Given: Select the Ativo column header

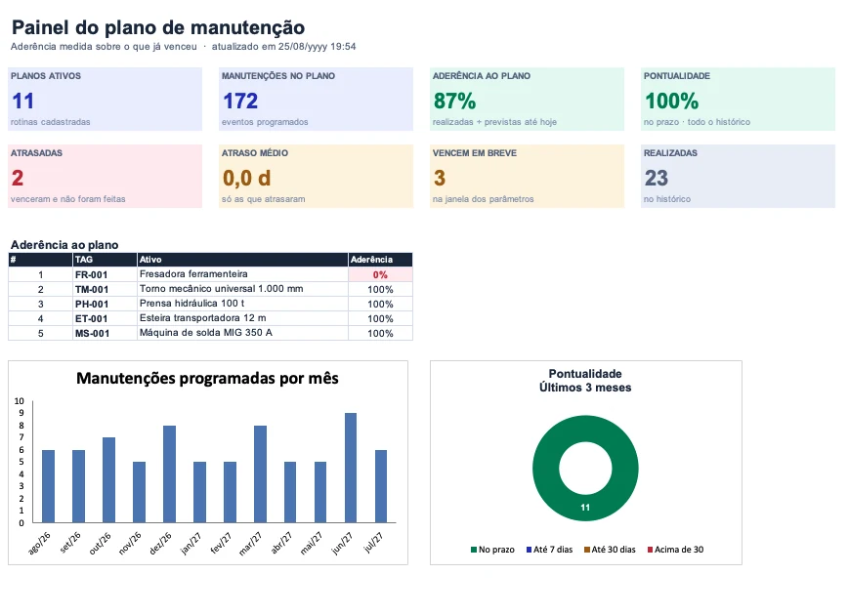Looking at the screenshot, I should tap(242, 260).
